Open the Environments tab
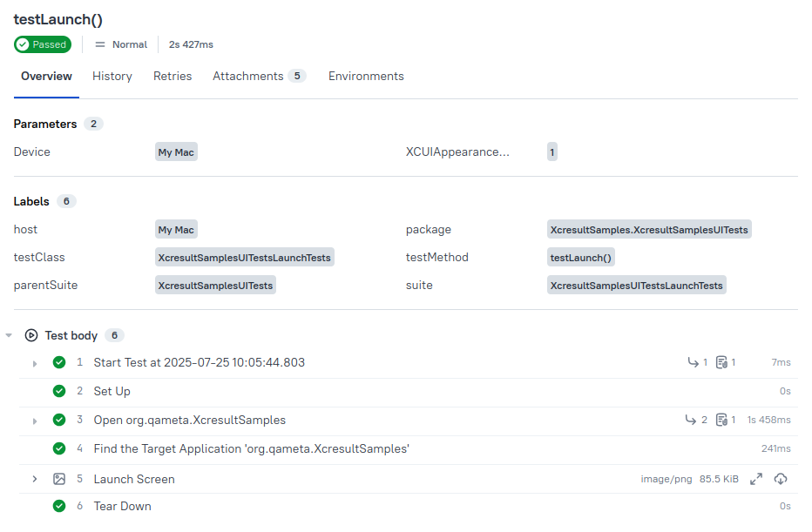This screenshot has width=812, height=532. [366, 76]
